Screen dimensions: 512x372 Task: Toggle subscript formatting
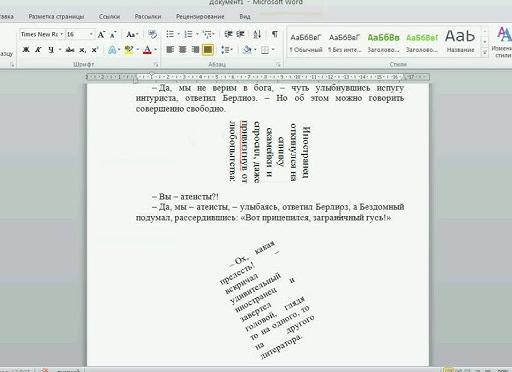(x=83, y=50)
